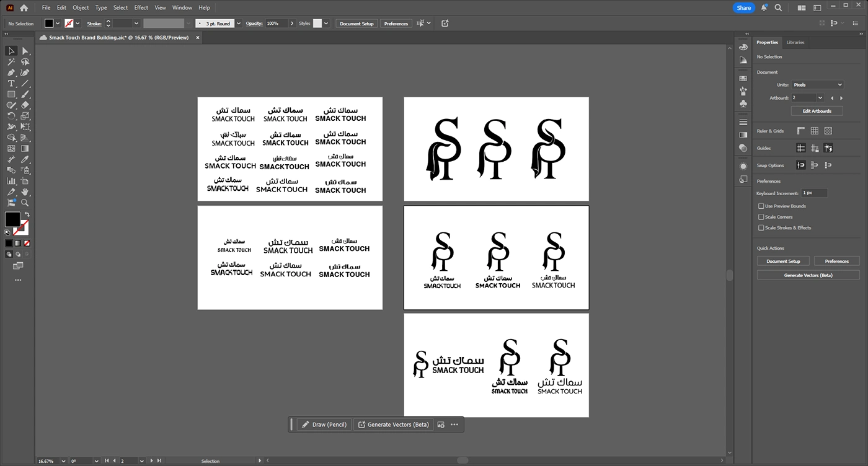
Task: Open the Window menu
Action: 182,8
